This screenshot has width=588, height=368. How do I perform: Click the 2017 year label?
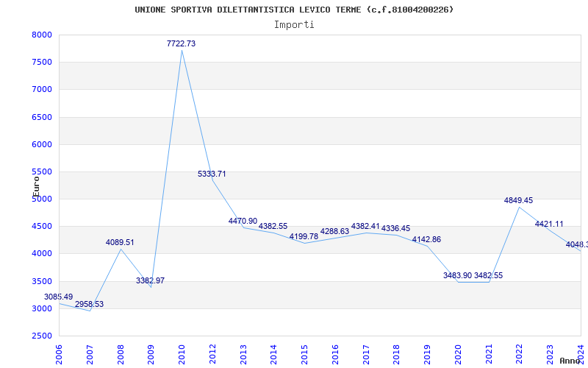click(x=366, y=355)
